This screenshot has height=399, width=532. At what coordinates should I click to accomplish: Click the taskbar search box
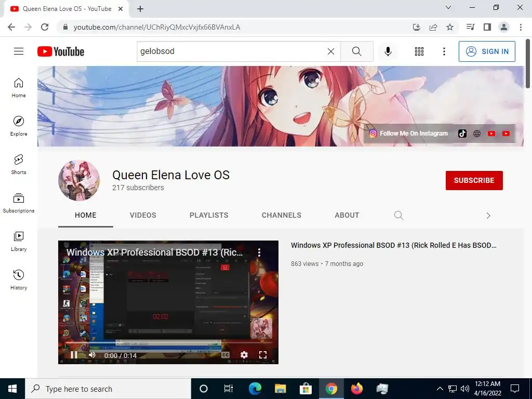pos(108,389)
